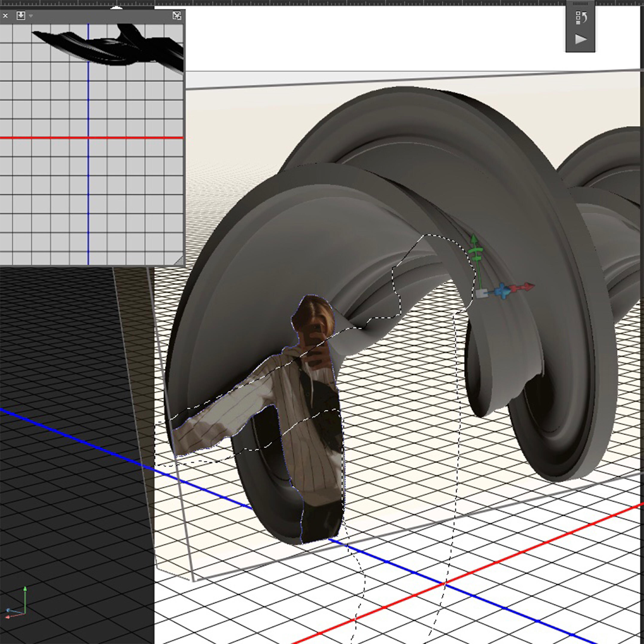
Task: Open the History panel icon
Action: (x=581, y=18)
